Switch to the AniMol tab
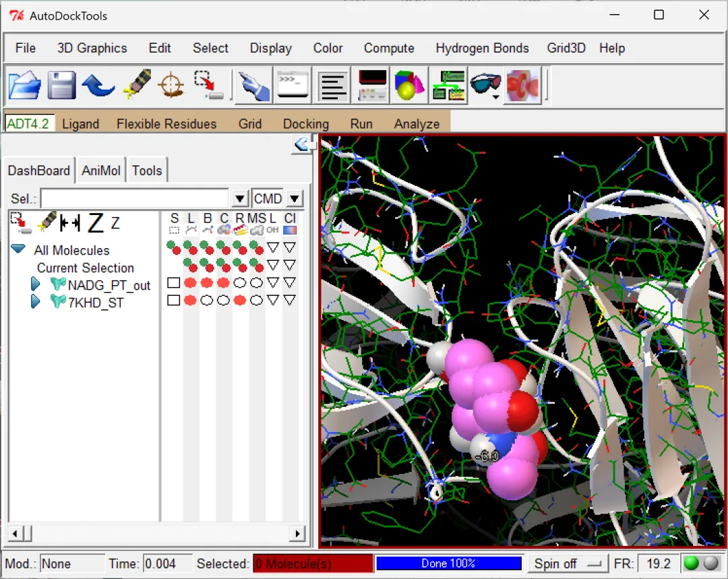Viewport: 728px width, 579px height. [100, 171]
